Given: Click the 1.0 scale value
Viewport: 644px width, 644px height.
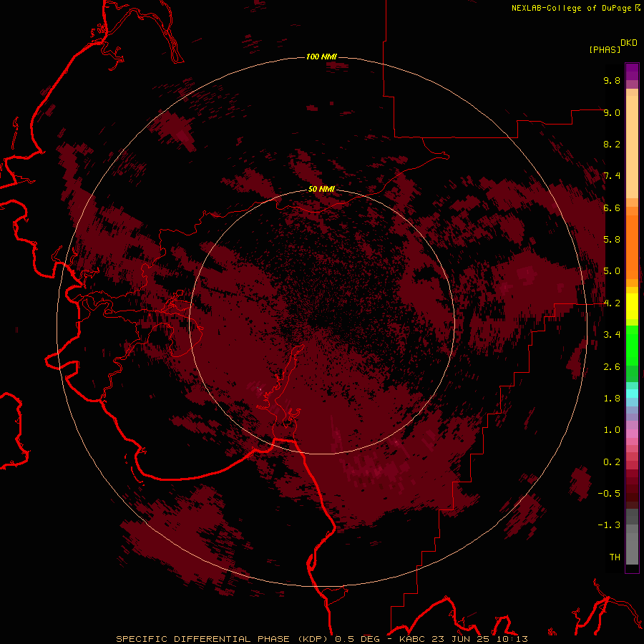Looking at the screenshot, I should tap(612, 430).
